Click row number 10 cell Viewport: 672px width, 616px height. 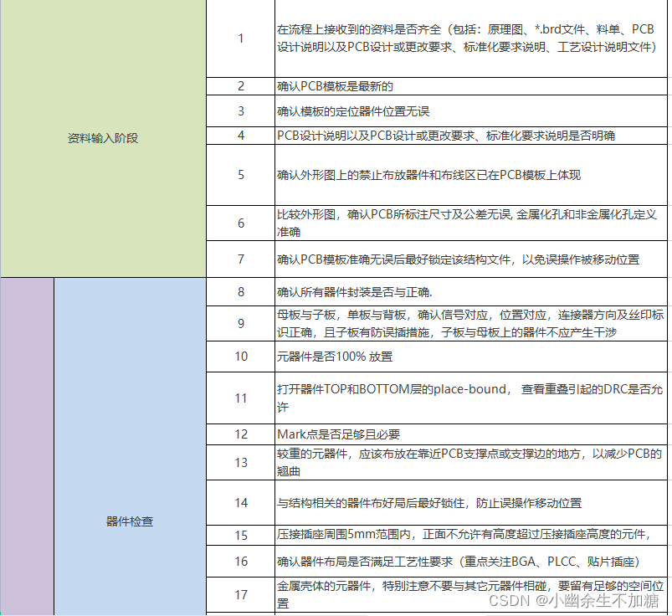pyautogui.click(x=240, y=357)
